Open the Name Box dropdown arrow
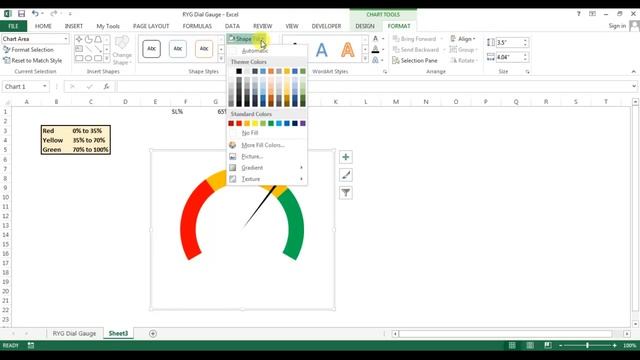This screenshot has width=640, height=360. pyautogui.click(x=44, y=87)
